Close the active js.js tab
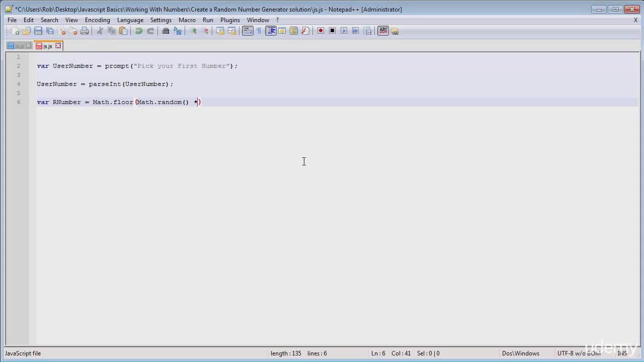The image size is (644, 362). click(58, 46)
